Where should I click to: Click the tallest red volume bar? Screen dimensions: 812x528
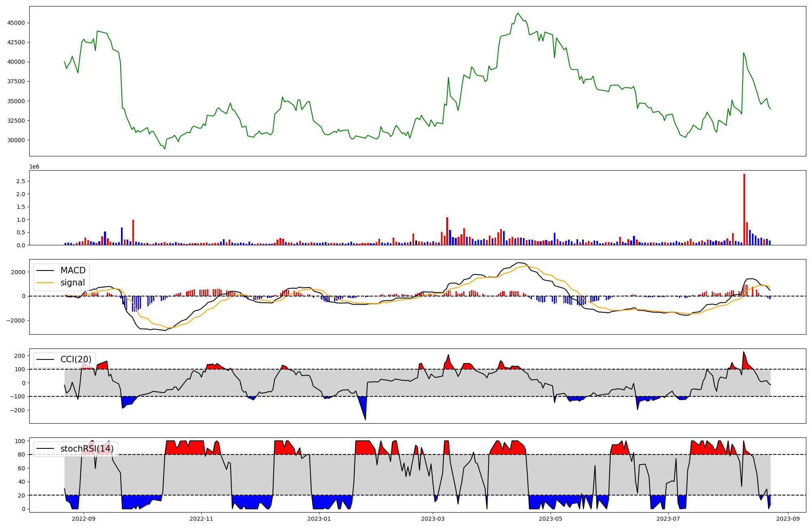click(x=744, y=209)
